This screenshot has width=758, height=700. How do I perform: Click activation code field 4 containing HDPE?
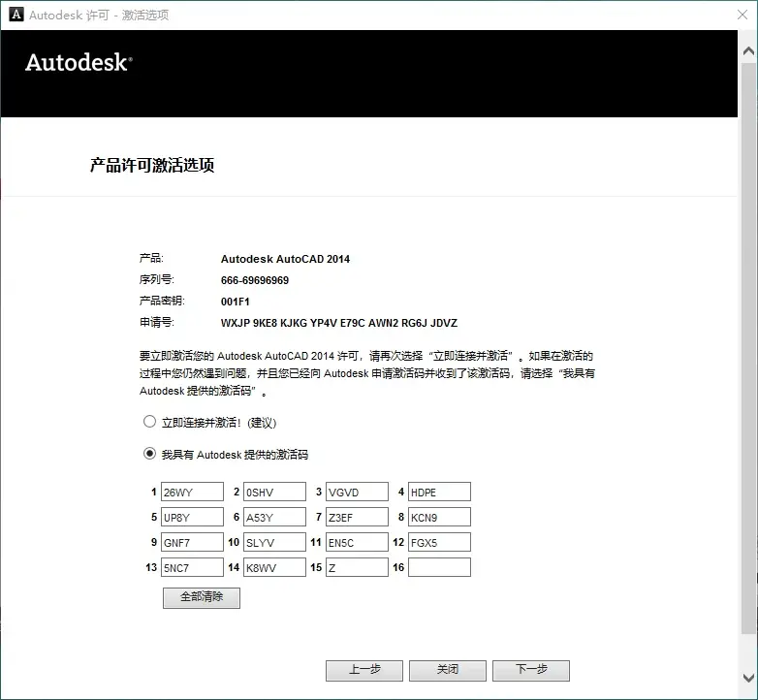439,492
